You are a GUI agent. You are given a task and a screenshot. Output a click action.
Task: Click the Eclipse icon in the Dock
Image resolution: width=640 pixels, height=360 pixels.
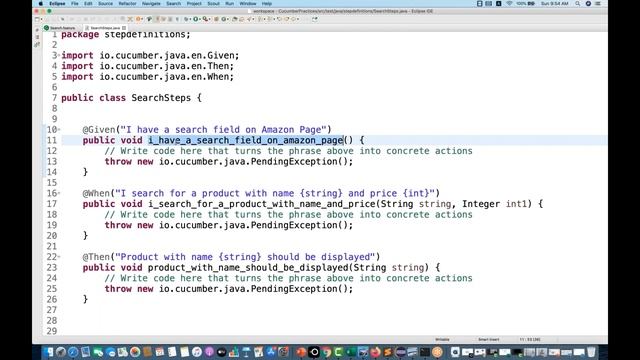pyautogui.click(x=400, y=352)
